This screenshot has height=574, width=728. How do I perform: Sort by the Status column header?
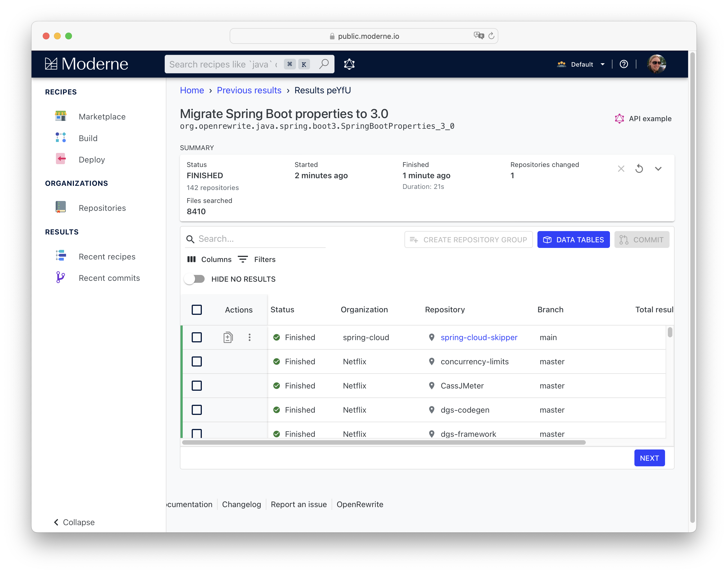[x=282, y=309]
